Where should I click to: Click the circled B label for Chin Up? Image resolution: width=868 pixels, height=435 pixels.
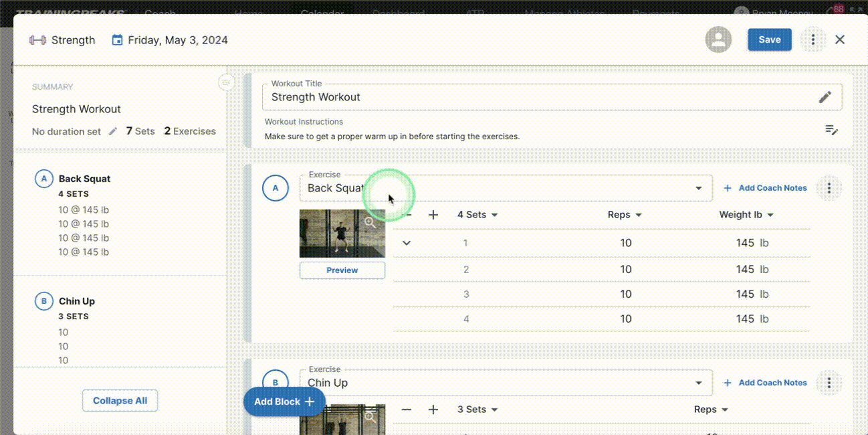pos(276,382)
